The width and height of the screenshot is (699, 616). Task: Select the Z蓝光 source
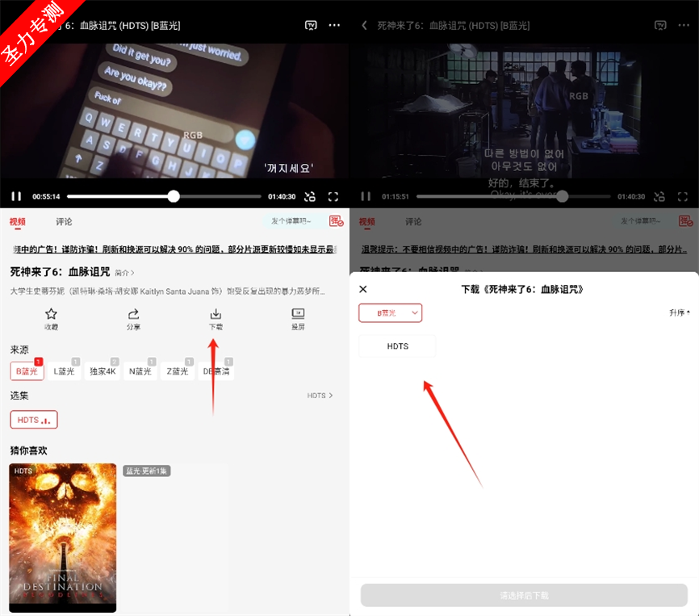[178, 371]
